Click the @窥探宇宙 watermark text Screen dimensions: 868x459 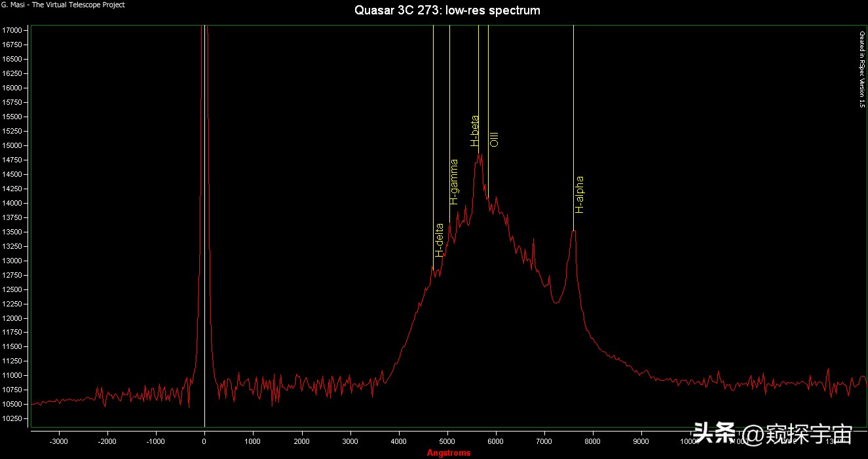click(797, 434)
